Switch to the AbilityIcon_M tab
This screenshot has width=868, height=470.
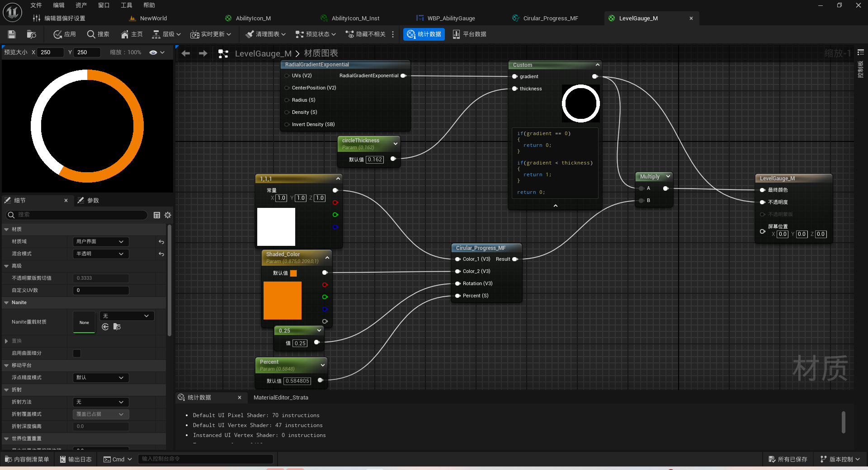[253, 19]
